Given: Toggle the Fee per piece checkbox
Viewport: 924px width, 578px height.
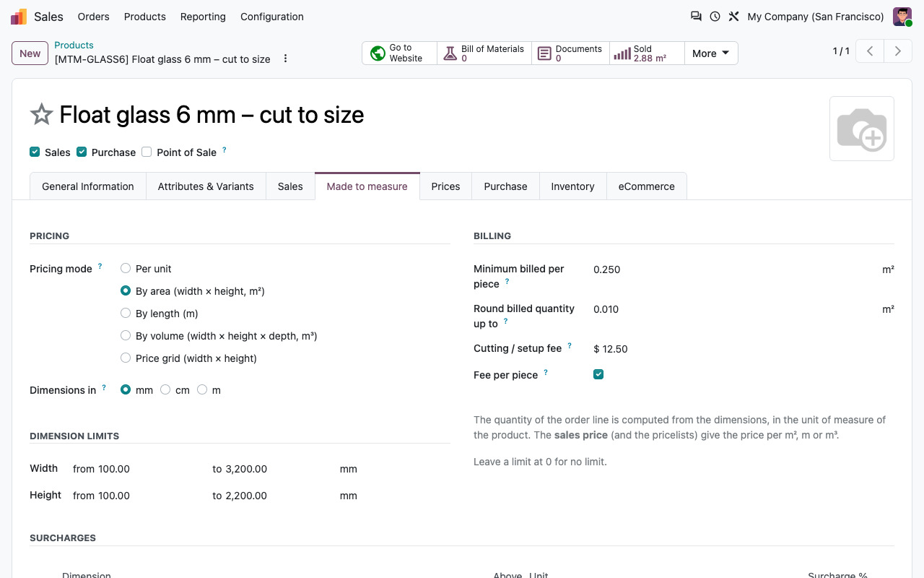Looking at the screenshot, I should [x=598, y=374].
